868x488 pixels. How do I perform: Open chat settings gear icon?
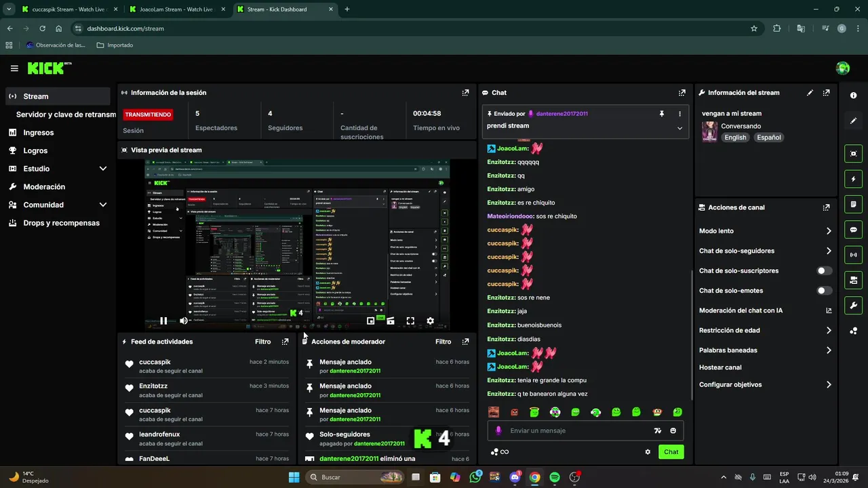coord(648,452)
